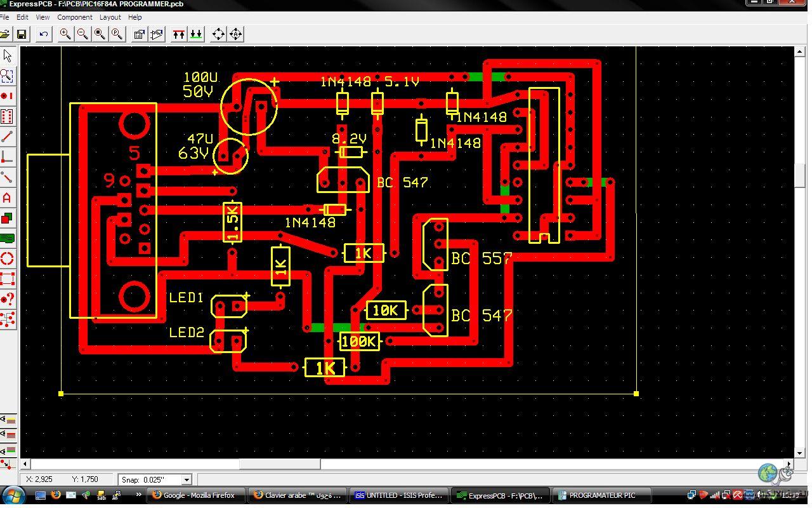The height and width of the screenshot is (508, 812).
Task: Open the Windows Start button
Action: 13,495
